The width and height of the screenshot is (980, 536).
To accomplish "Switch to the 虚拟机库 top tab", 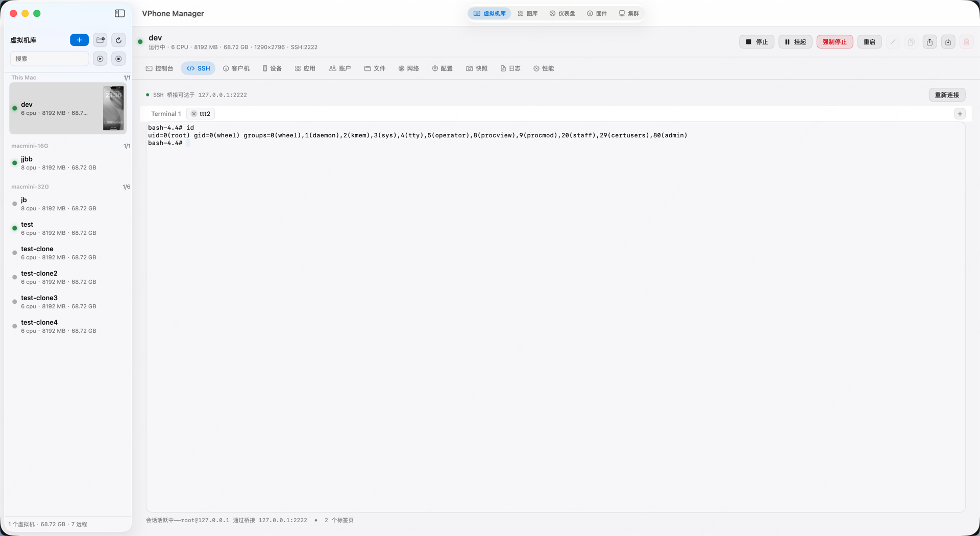I will [x=489, y=13].
